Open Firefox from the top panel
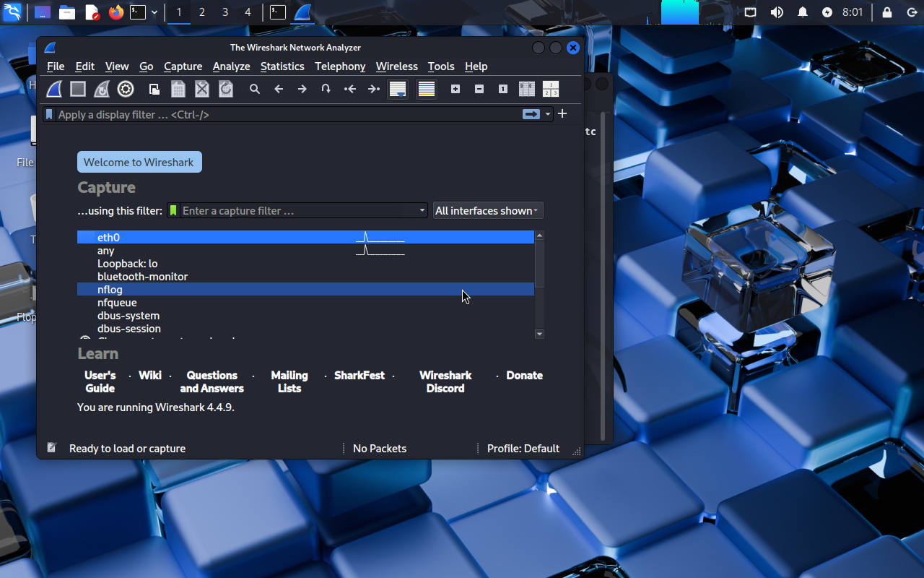Image resolution: width=924 pixels, height=578 pixels. click(115, 12)
